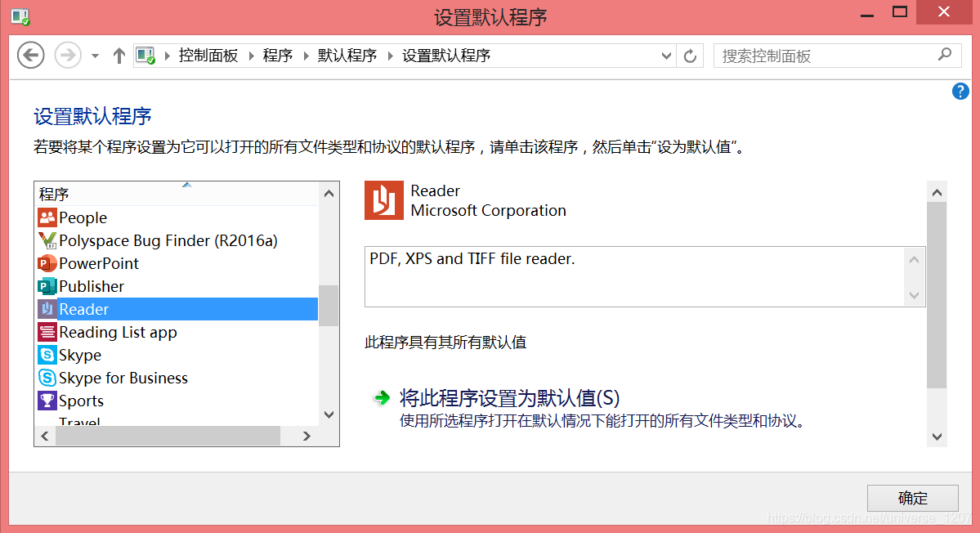
Task: Click the details pane scroll up arrow
Action: coord(937,192)
